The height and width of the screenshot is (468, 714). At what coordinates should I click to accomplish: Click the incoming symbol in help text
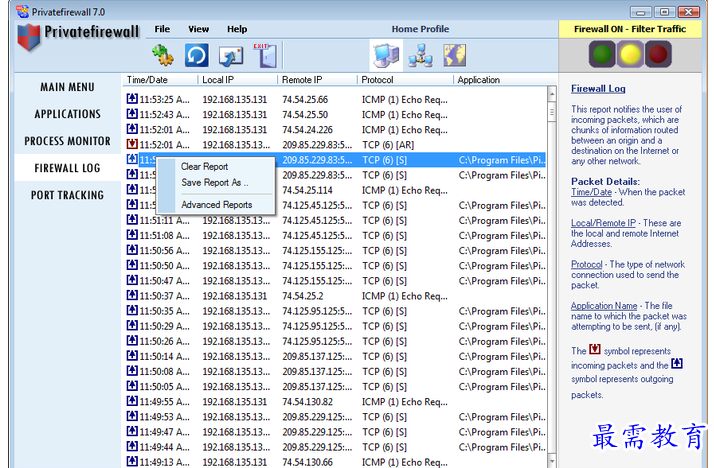pyautogui.click(x=595, y=349)
